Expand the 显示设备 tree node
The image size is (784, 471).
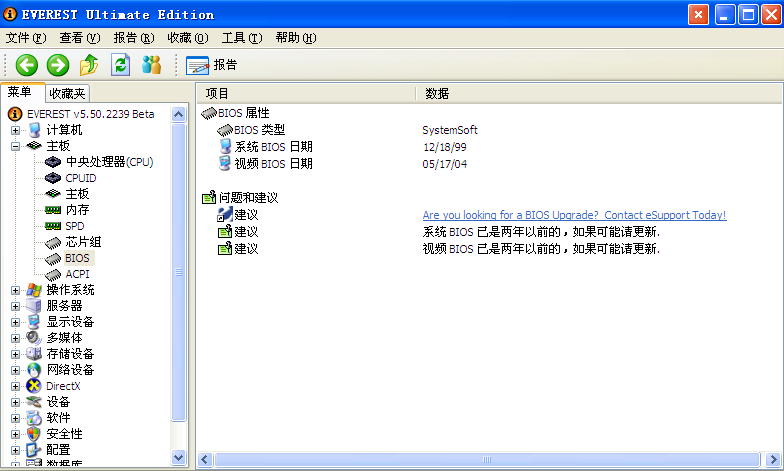click(x=16, y=322)
